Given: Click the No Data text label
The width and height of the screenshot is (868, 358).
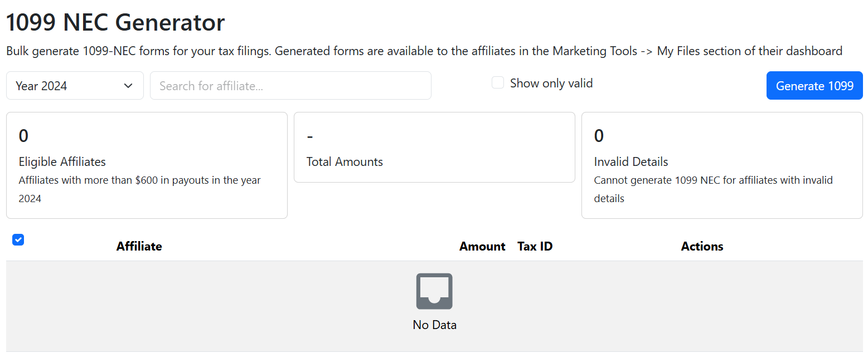Looking at the screenshot, I should pyautogui.click(x=434, y=325).
